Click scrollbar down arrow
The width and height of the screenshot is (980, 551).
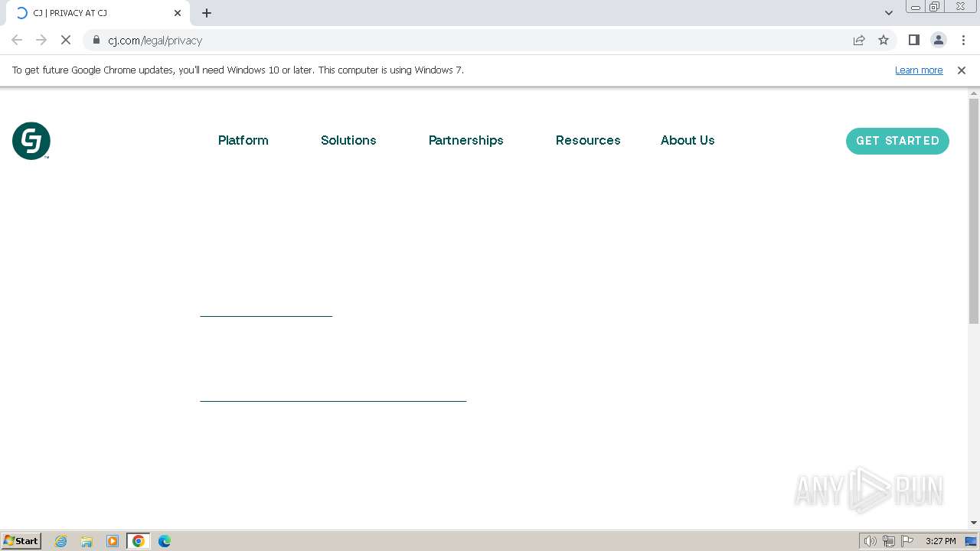pos(974,523)
